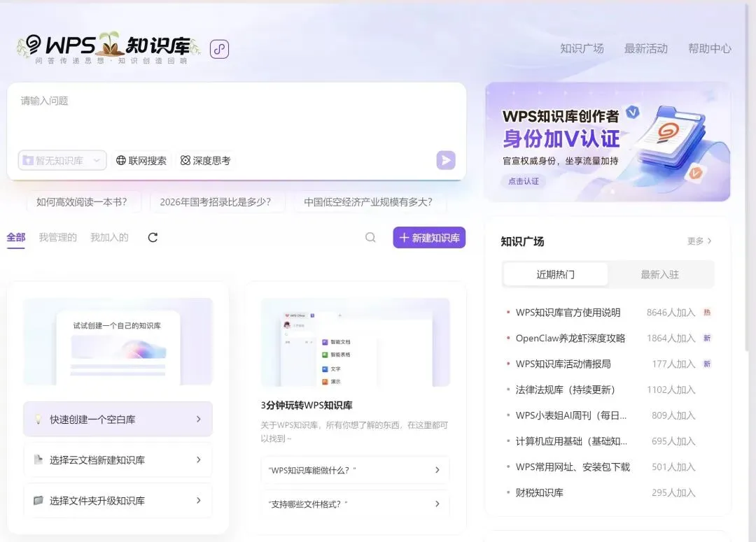
Task: Click 点击认证 on the banner
Action: point(523,181)
